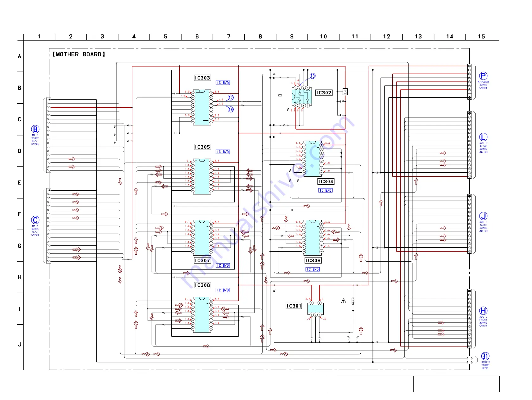
Task: Select the CN2101 connector label
Action: click(483, 152)
